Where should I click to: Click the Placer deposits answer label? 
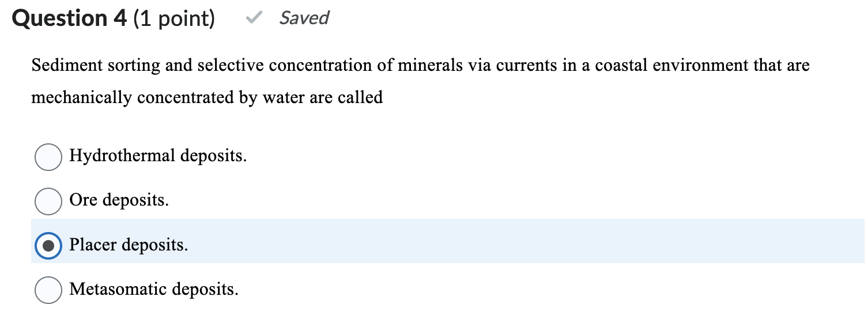pyautogui.click(x=129, y=245)
